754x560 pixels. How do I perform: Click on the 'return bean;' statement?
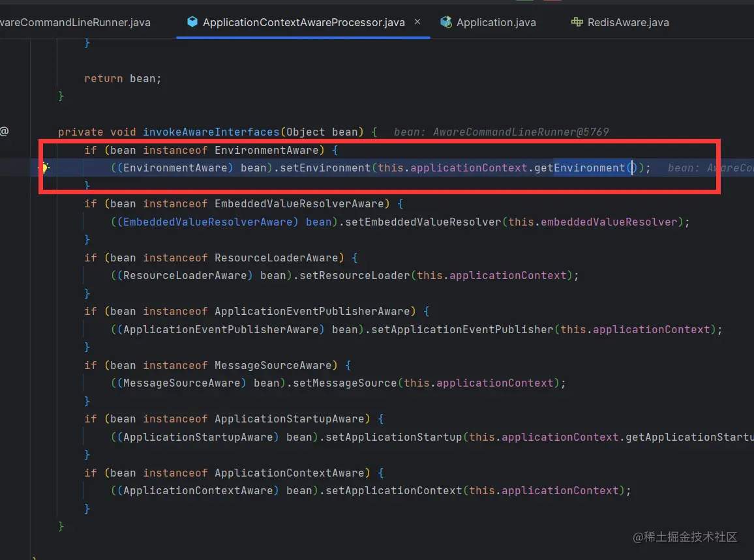123,78
